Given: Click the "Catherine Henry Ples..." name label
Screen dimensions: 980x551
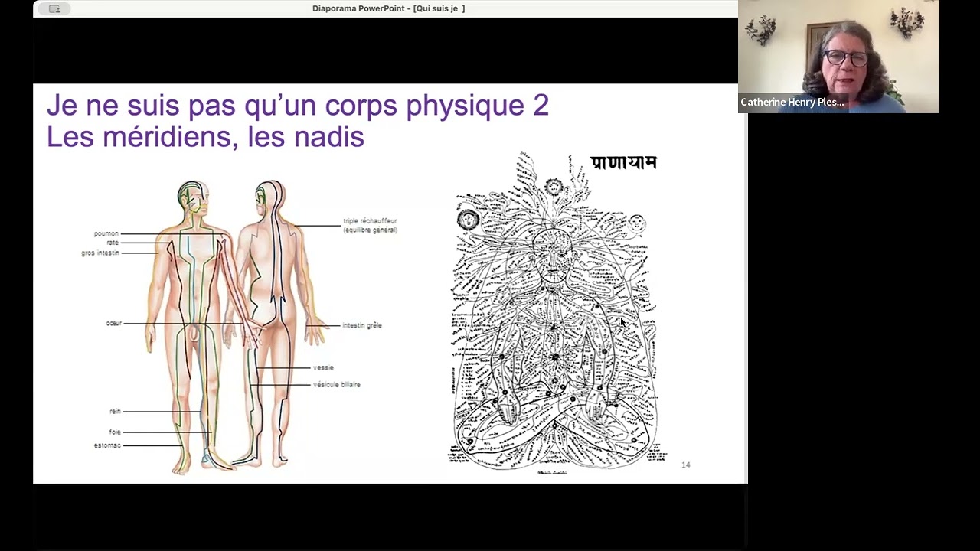Looking at the screenshot, I should (792, 102).
